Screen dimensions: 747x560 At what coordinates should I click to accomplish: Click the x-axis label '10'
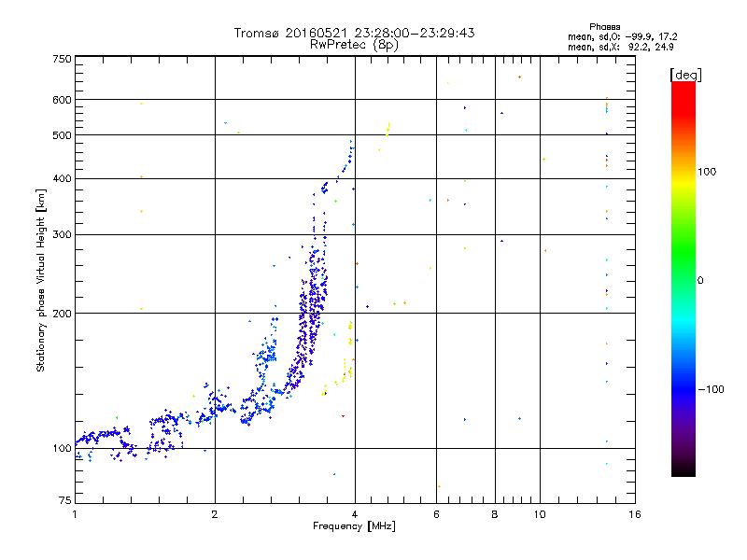[x=540, y=514]
